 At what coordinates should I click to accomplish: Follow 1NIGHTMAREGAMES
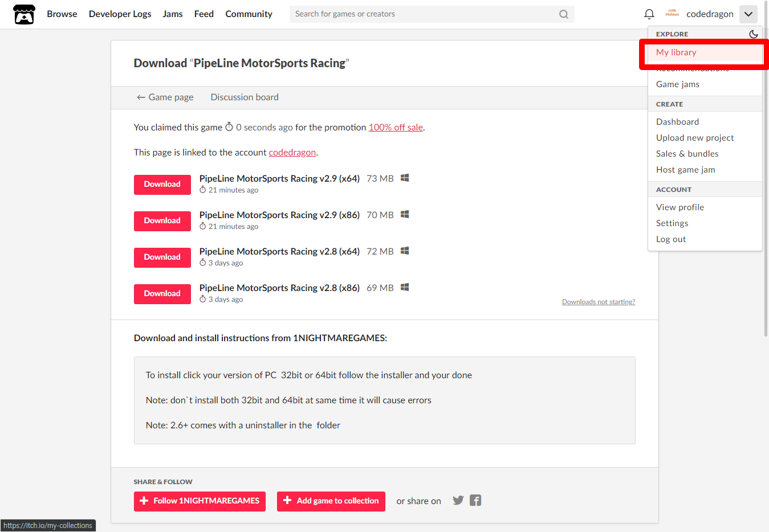[x=200, y=501]
